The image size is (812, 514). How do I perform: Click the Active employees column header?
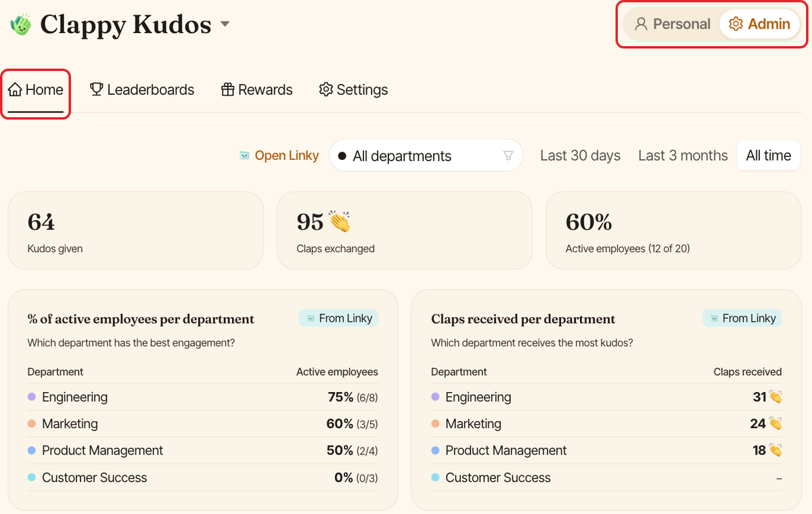pos(337,372)
